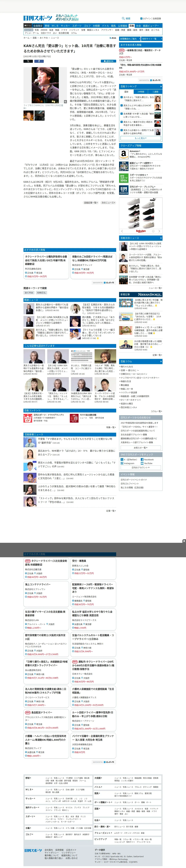Click the 日刊のアカウント button
Screen dimensions: 186x868
pyautogui.click(x=141, y=467)
